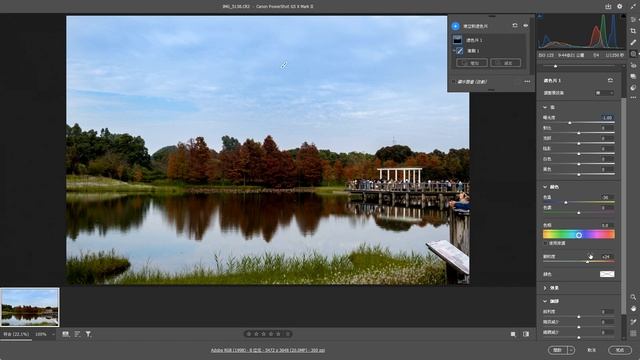The height and width of the screenshot is (360, 640).
Task: Toggle between current and default settings icon
Action: tap(526, 334)
